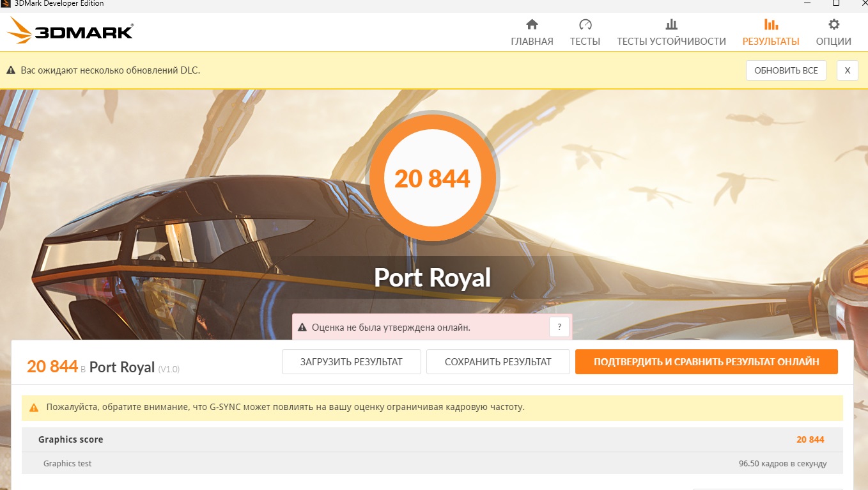
Task: Maximize the 3DMark window
Action: point(835,4)
